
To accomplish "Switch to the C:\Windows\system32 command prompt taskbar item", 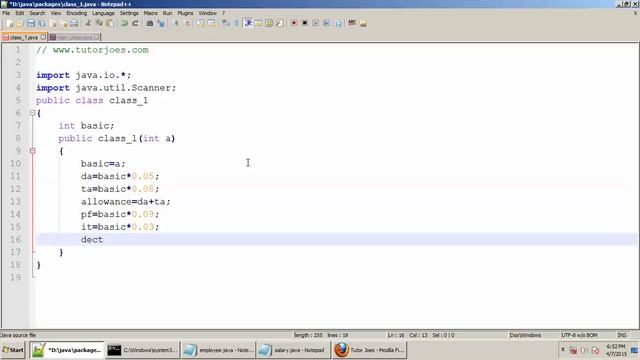I will coord(142,350).
